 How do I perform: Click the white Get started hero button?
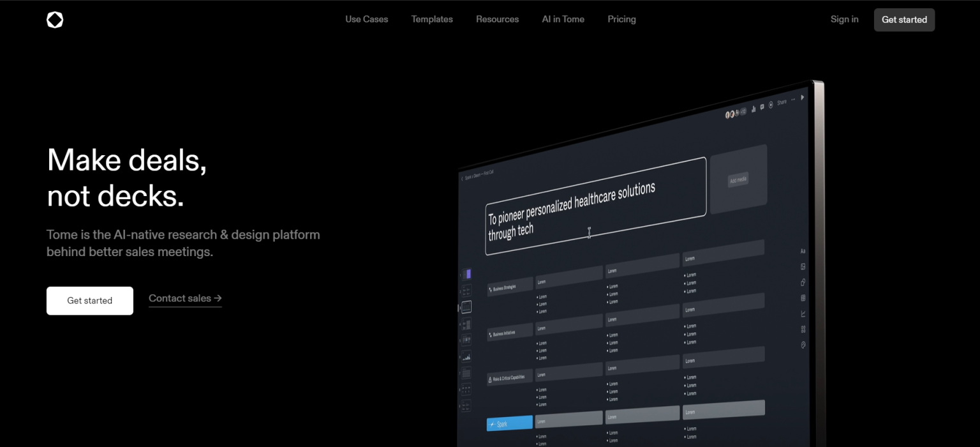tap(90, 301)
